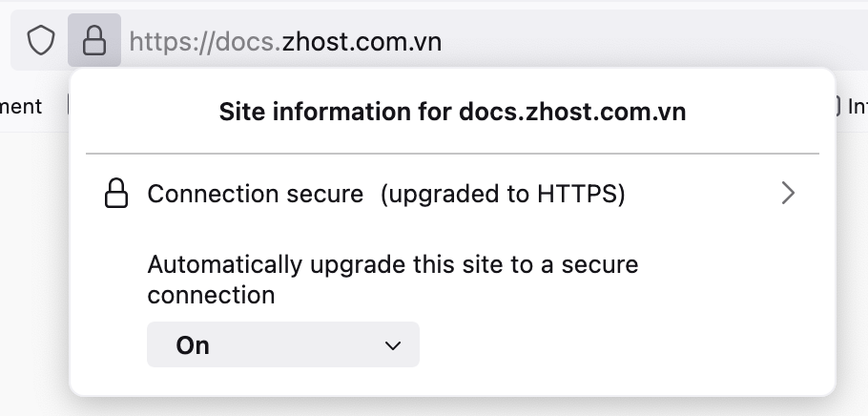Click the 'On' text in the dropdown
868x416 pixels.
click(x=193, y=345)
